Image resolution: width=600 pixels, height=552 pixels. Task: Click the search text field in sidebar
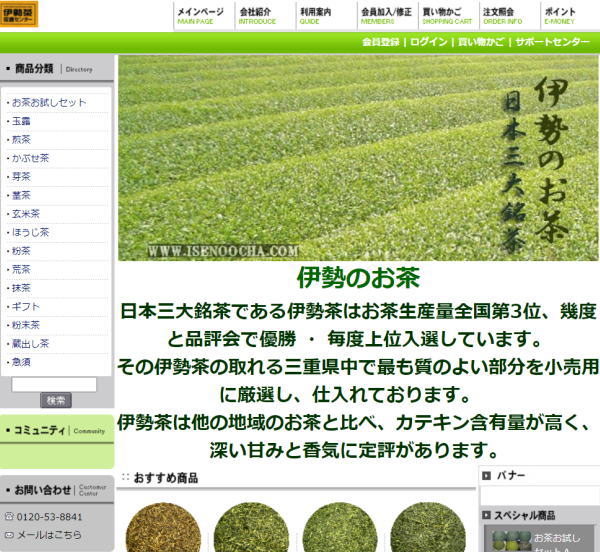pyautogui.click(x=54, y=384)
